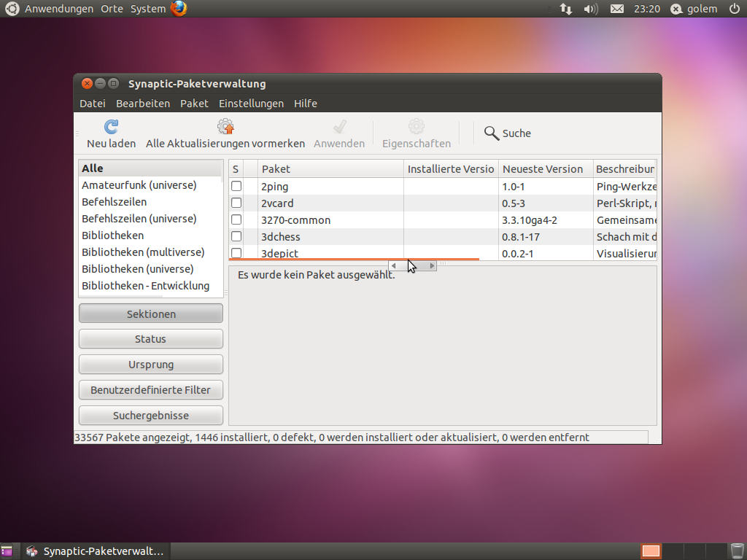Open the Bearbeiten menu

(x=143, y=104)
